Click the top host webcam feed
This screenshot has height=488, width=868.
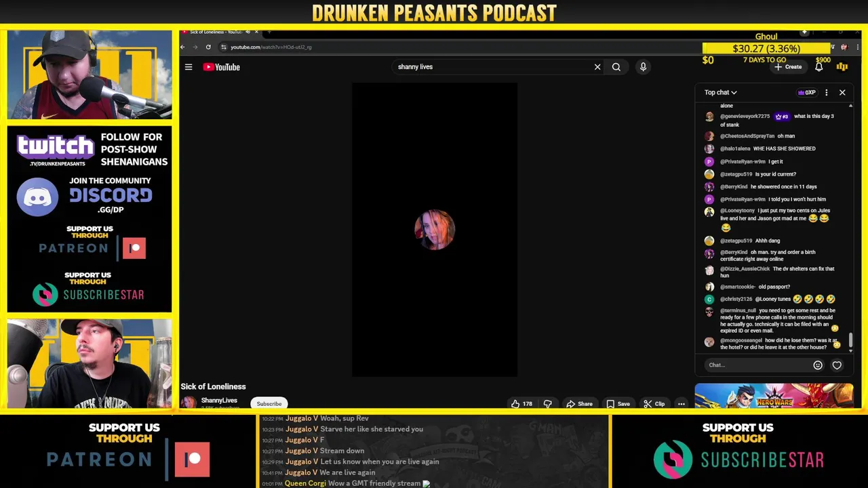click(x=90, y=75)
